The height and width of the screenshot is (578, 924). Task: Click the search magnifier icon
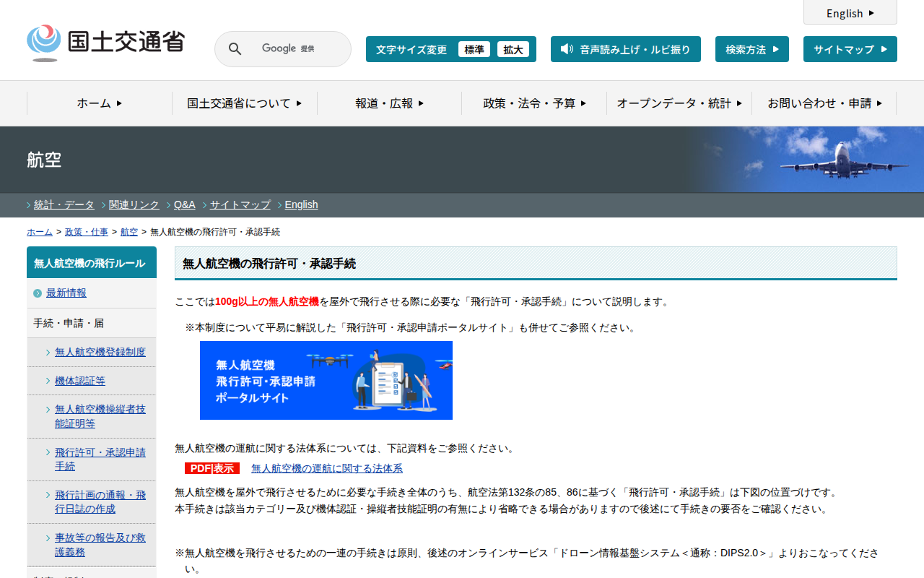point(235,49)
